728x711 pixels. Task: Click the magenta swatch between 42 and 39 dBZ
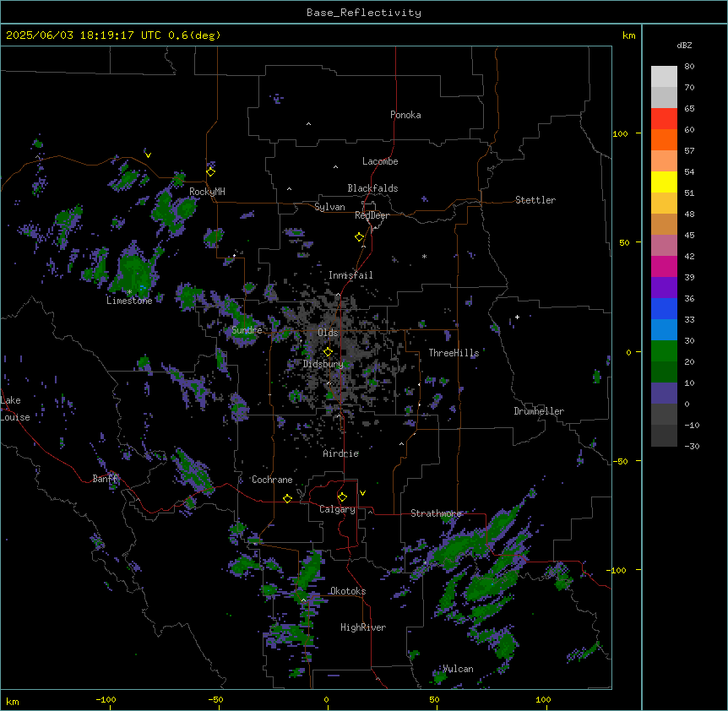tap(664, 267)
